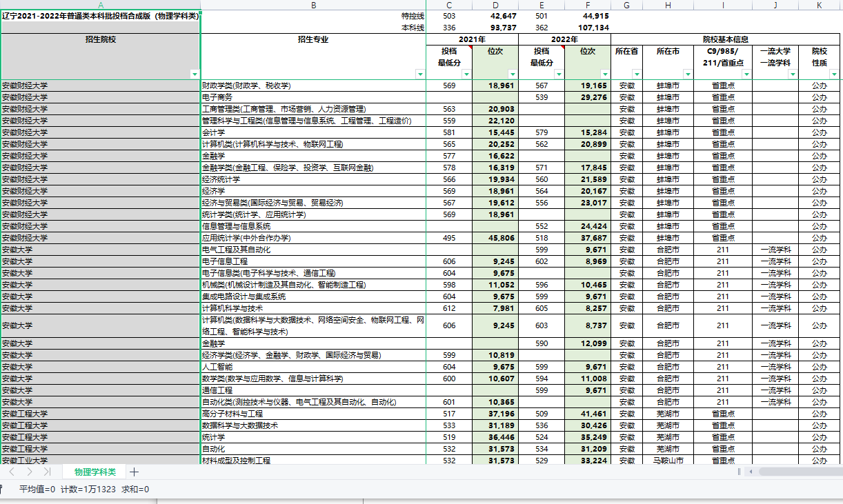This screenshot has width=843, height=504.
Task: Open 2021年 位次 filter arrow
Action: click(x=513, y=74)
